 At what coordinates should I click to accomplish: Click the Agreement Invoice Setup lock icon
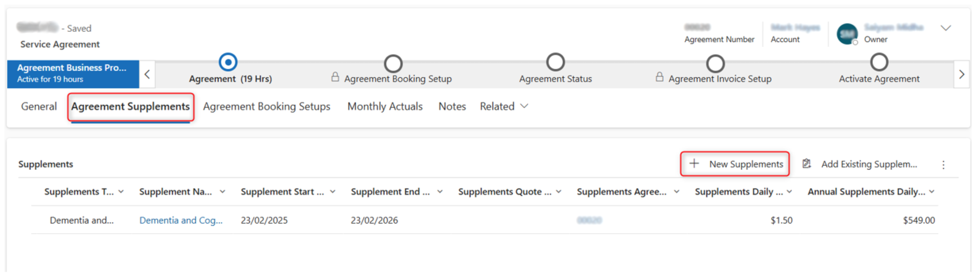coord(659,77)
